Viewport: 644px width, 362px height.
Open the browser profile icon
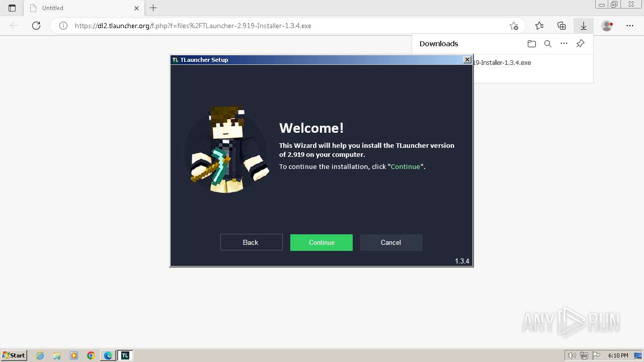pos(607,26)
